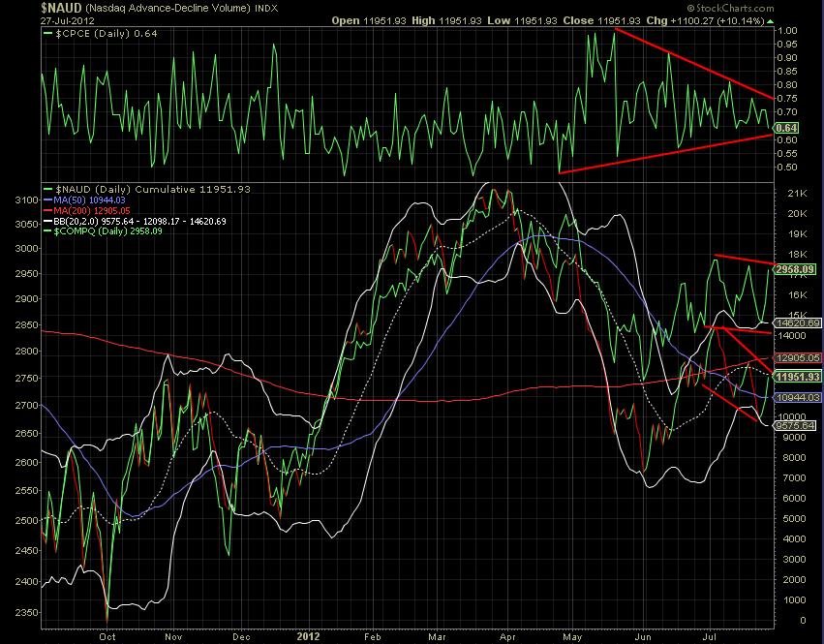
Task: Click the 2958.09 value tag on the right axis
Action: pyautogui.click(x=796, y=269)
